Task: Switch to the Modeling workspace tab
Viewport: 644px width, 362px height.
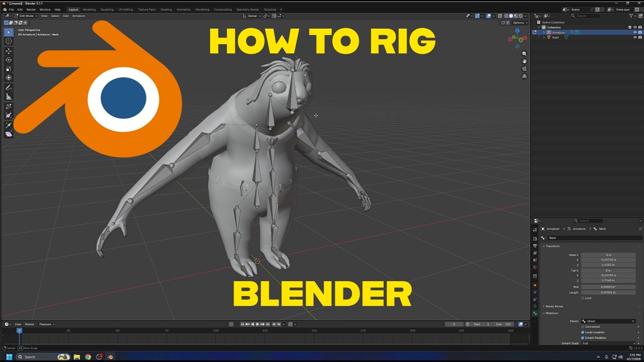Action: [89, 10]
